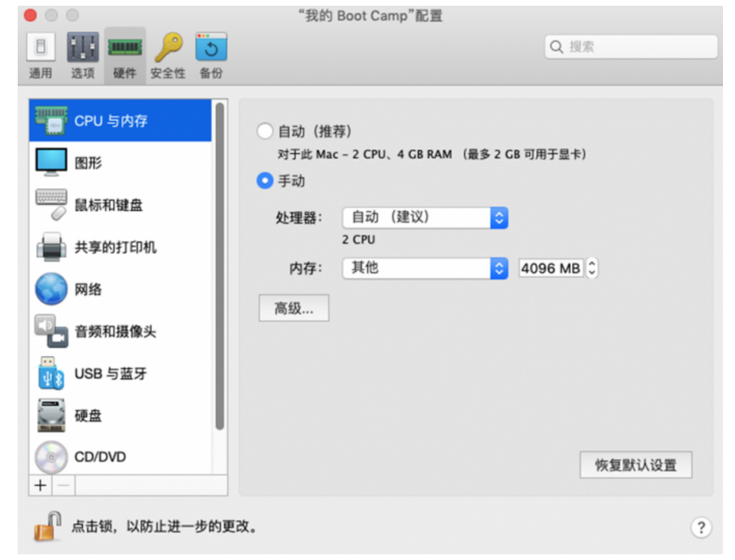This screenshot has height=560, width=735.
Task: Open help with the question mark button
Action: point(701,527)
